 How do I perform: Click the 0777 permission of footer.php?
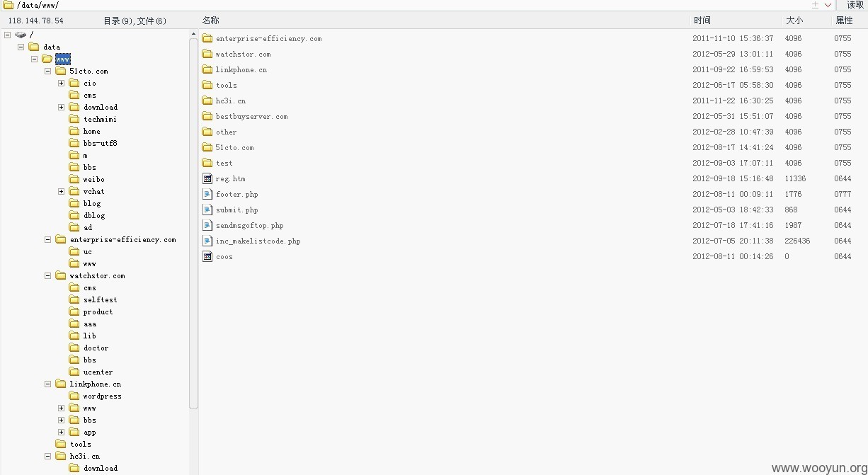point(843,194)
